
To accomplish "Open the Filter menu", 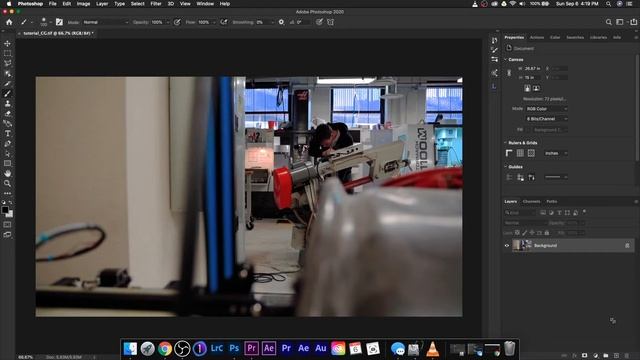I will tap(156, 4).
